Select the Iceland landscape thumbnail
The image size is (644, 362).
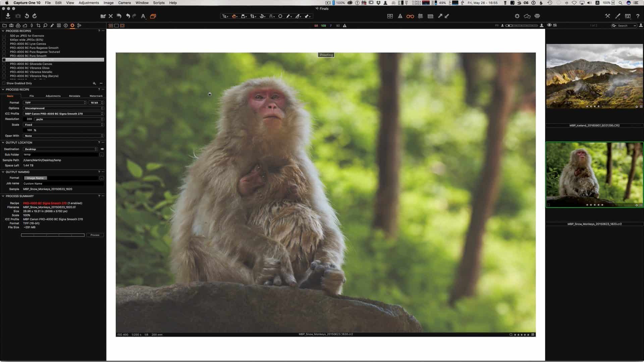[594, 76]
